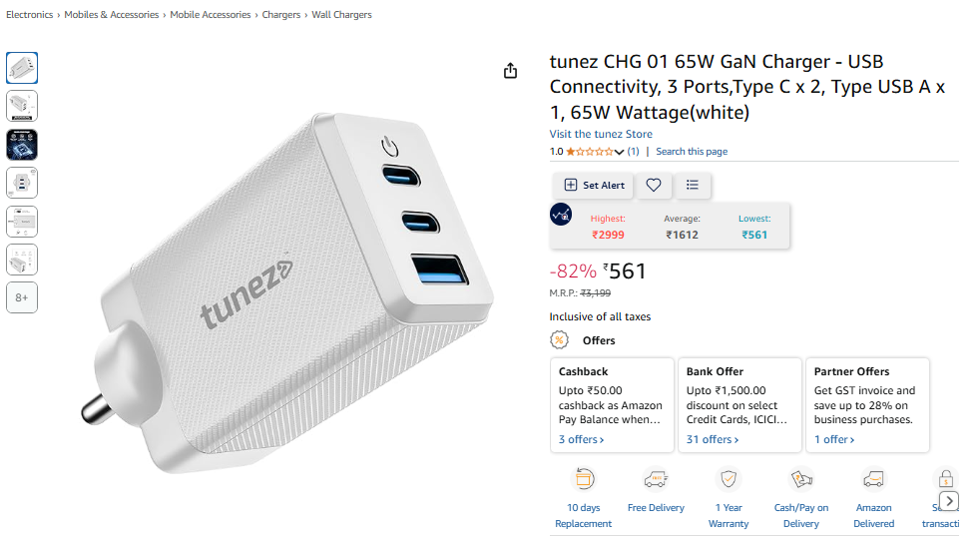Add product to wishlist with heart icon

[653, 185]
